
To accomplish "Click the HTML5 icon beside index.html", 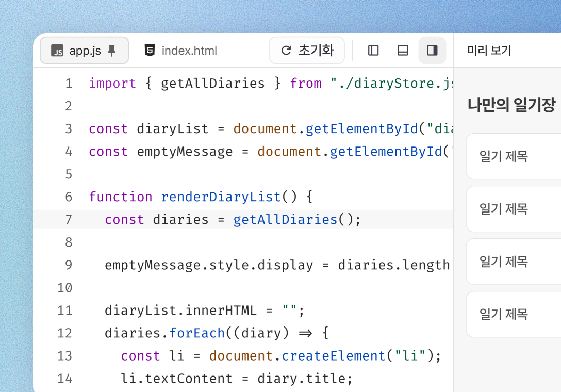I will click(x=150, y=51).
